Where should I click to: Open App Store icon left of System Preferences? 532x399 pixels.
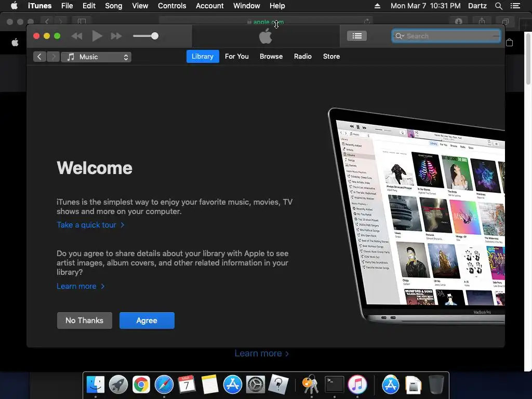pos(233,385)
